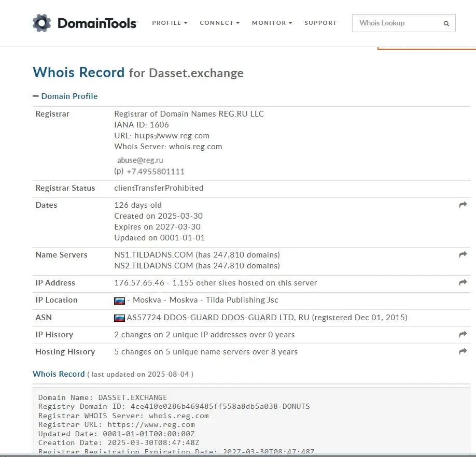Click the DomainTools wordmark
This screenshot has height=457, width=476.
[97, 23]
